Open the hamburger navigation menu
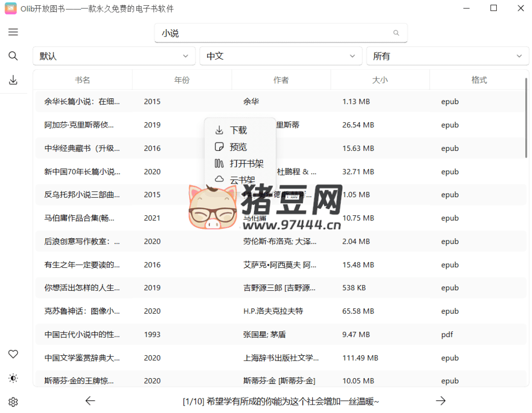The image size is (532, 413). click(x=13, y=32)
